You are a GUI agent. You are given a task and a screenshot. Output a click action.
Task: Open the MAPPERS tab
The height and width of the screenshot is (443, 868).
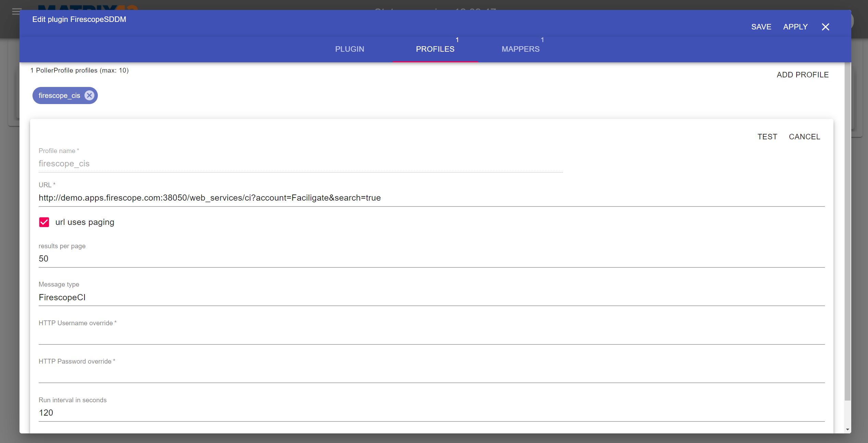tap(520, 49)
